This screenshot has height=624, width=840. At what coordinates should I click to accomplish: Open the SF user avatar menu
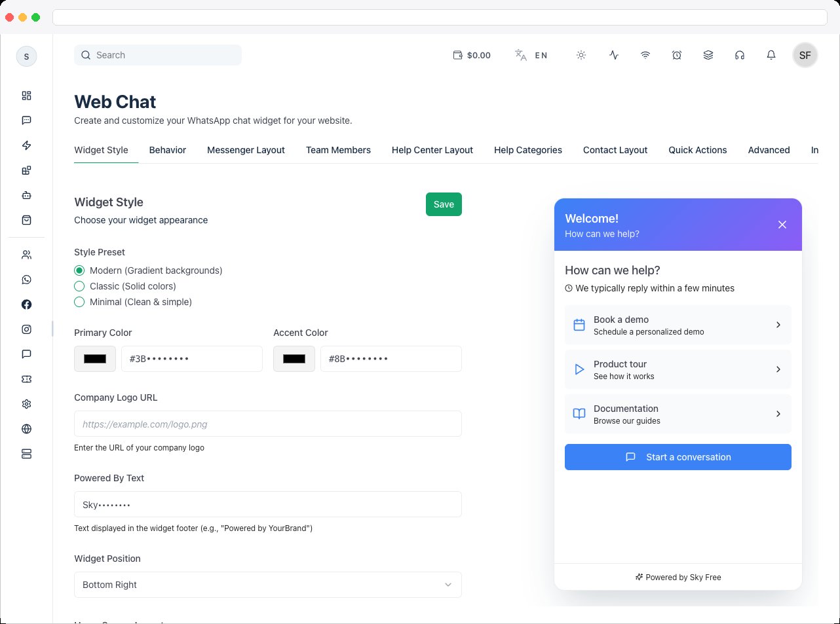[x=805, y=55]
